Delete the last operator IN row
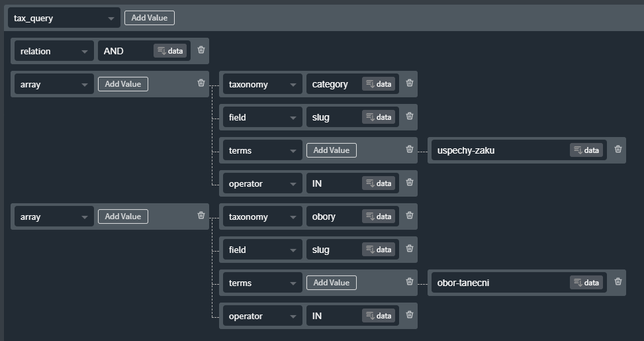Viewport: 644px width, 341px height. tap(410, 315)
